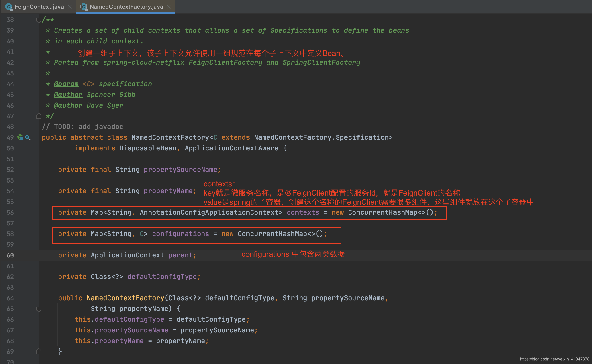592x364 pixels.
Task: Click the class icon on the FeignContext.java tab
Action: [9, 7]
